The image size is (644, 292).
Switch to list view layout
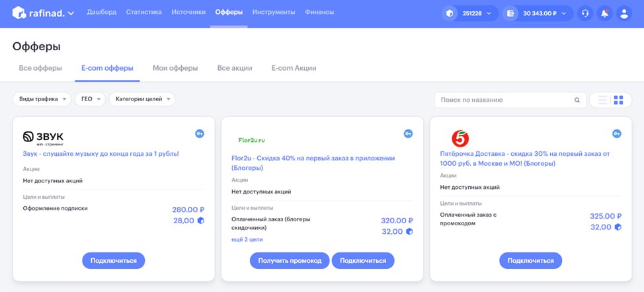coord(602,100)
